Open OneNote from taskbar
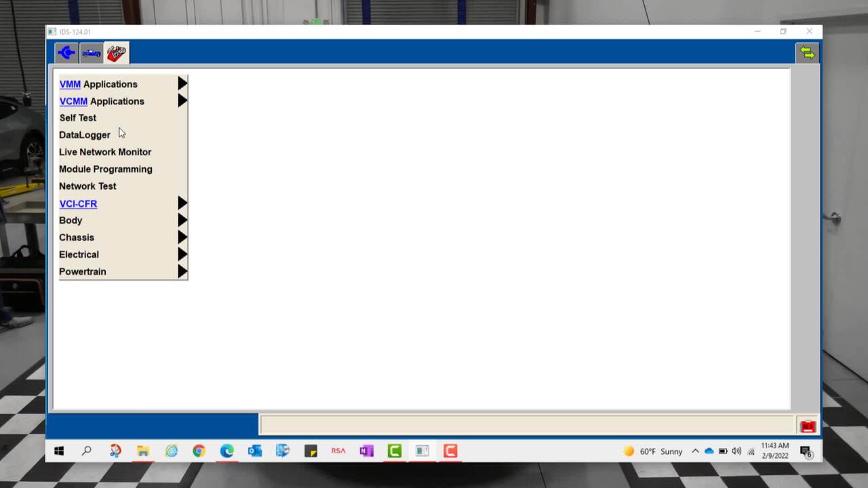Image resolution: width=868 pixels, height=488 pixels. click(x=366, y=451)
